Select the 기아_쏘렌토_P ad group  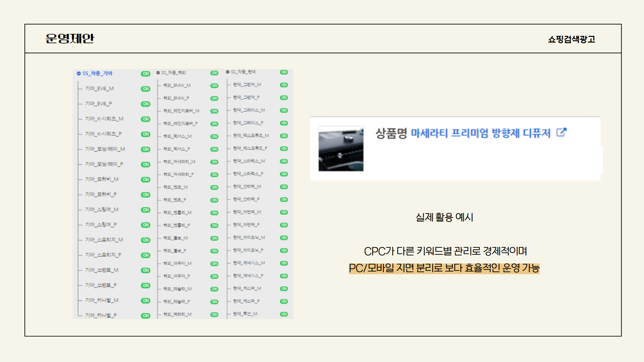coord(101,285)
